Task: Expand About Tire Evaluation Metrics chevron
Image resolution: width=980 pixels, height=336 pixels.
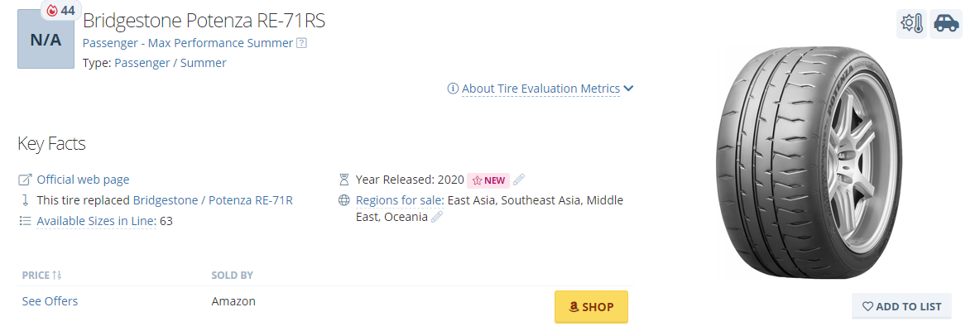Action: pyautogui.click(x=628, y=89)
